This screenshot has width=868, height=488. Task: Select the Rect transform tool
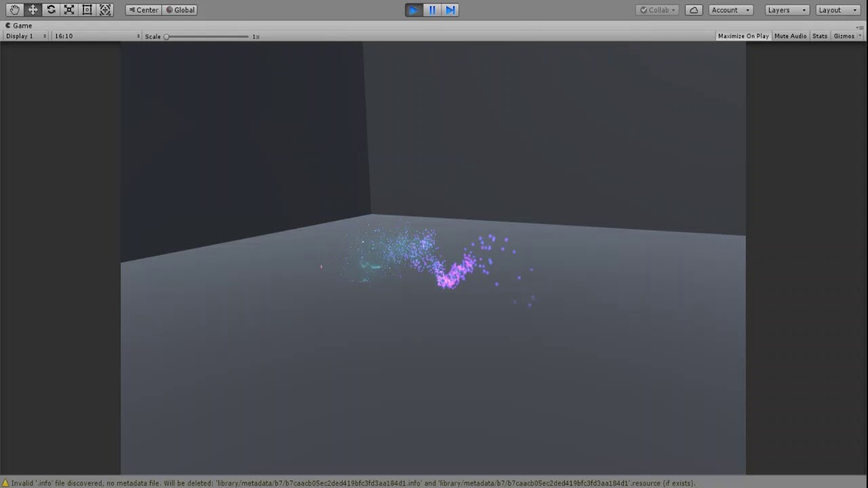click(87, 9)
